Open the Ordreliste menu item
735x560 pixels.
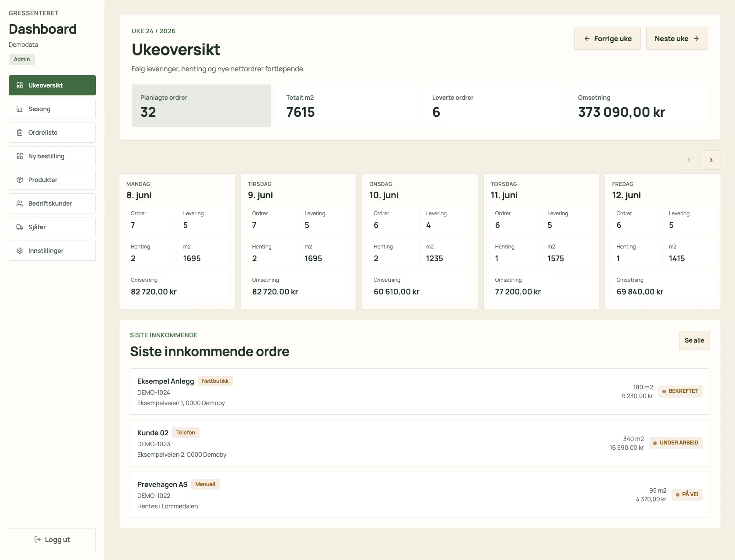pyautogui.click(x=52, y=133)
